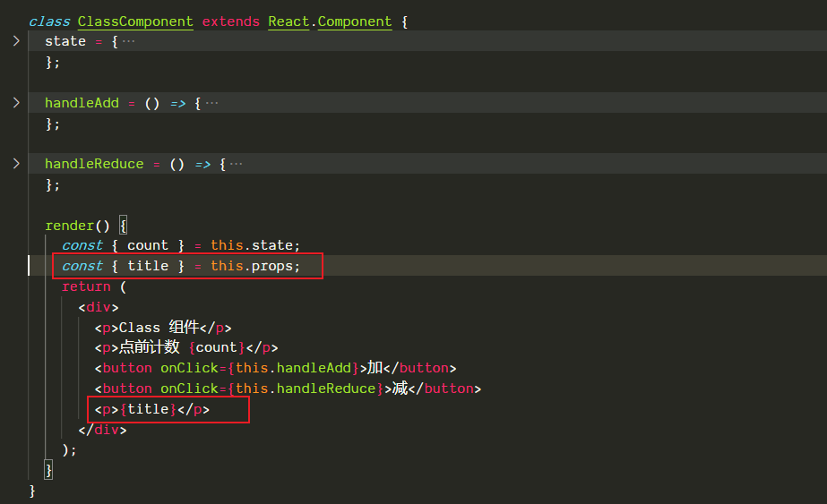827x504 pixels.
Task: Click the folded ellipsis after state
Action: click(x=129, y=41)
